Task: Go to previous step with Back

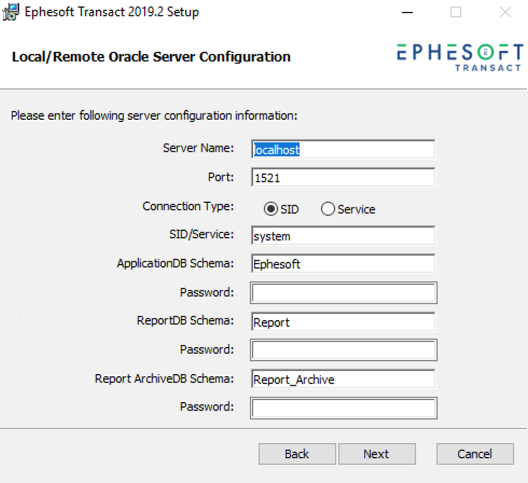Action: [x=297, y=454]
